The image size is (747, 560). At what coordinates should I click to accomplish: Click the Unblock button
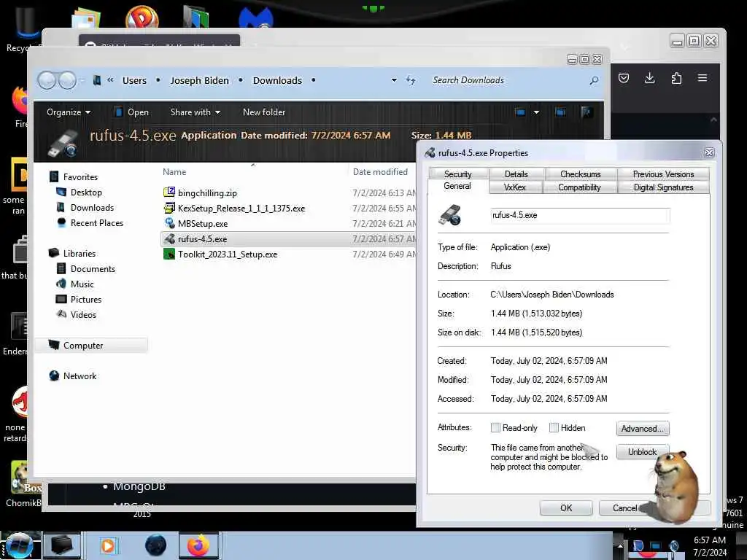coord(643,451)
